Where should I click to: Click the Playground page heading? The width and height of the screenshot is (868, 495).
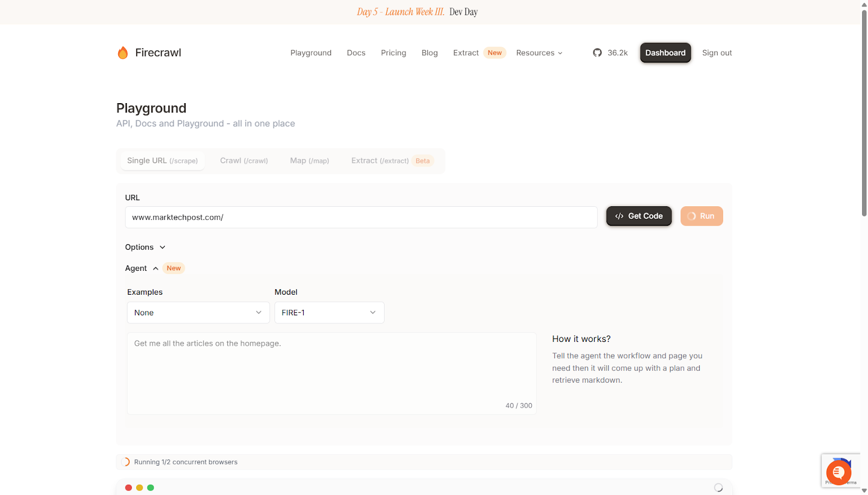point(151,108)
